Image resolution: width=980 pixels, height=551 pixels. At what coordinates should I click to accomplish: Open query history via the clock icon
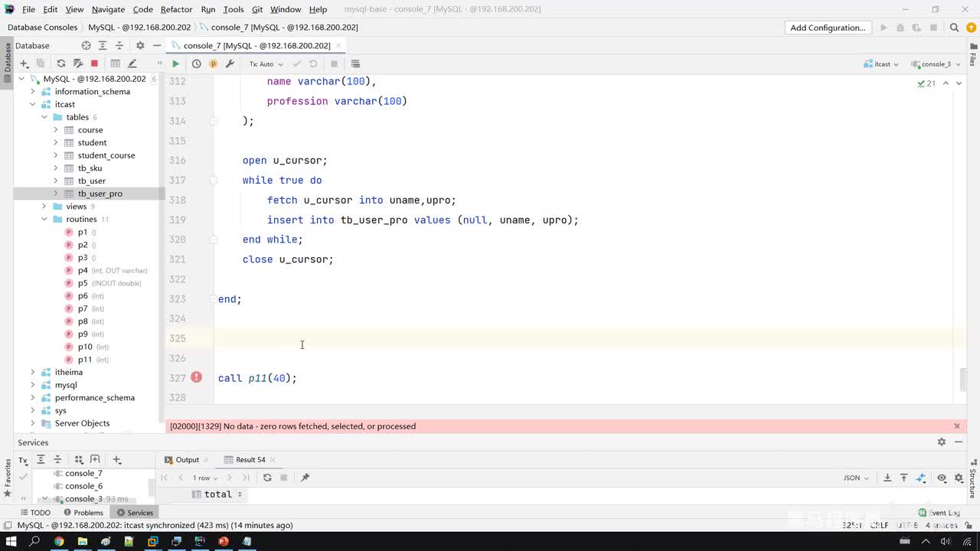197,64
